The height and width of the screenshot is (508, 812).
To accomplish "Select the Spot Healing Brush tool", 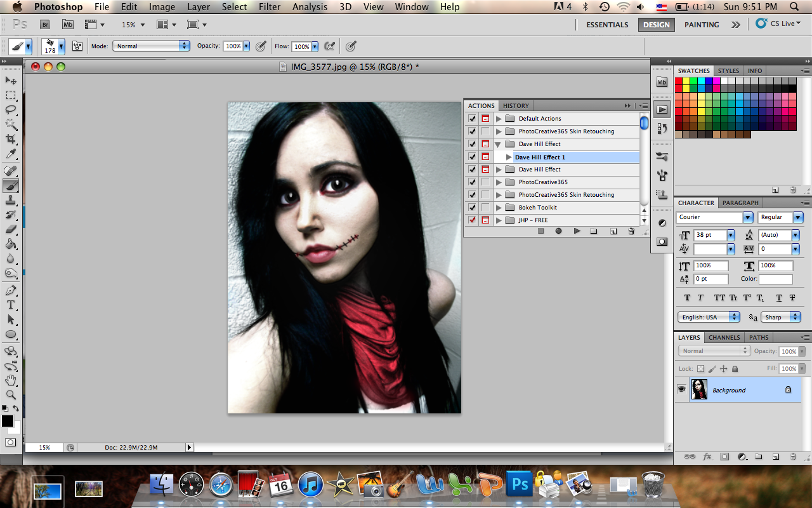I will click(x=11, y=171).
